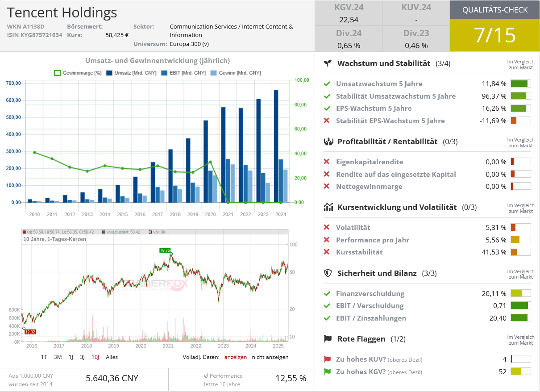This screenshot has height=392, width=540.
Task: Click the QUALITÄTS-CHECK header
Action: [495, 10]
